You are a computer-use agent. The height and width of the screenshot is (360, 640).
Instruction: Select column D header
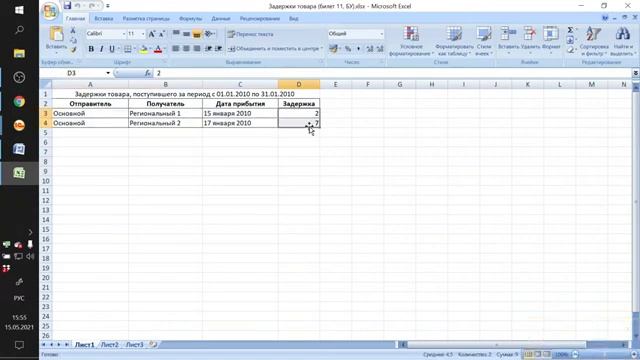[x=299, y=84]
